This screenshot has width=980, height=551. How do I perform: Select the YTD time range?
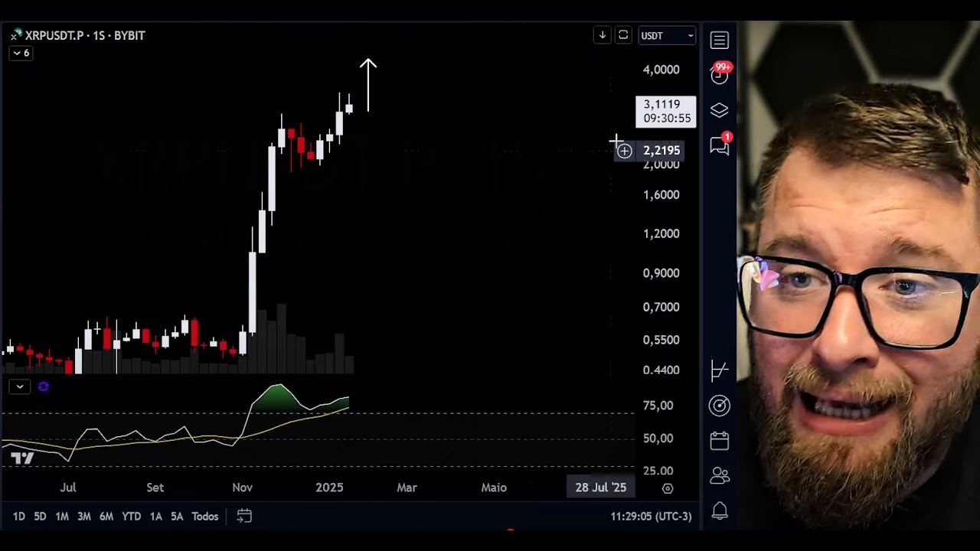pyautogui.click(x=132, y=517)
